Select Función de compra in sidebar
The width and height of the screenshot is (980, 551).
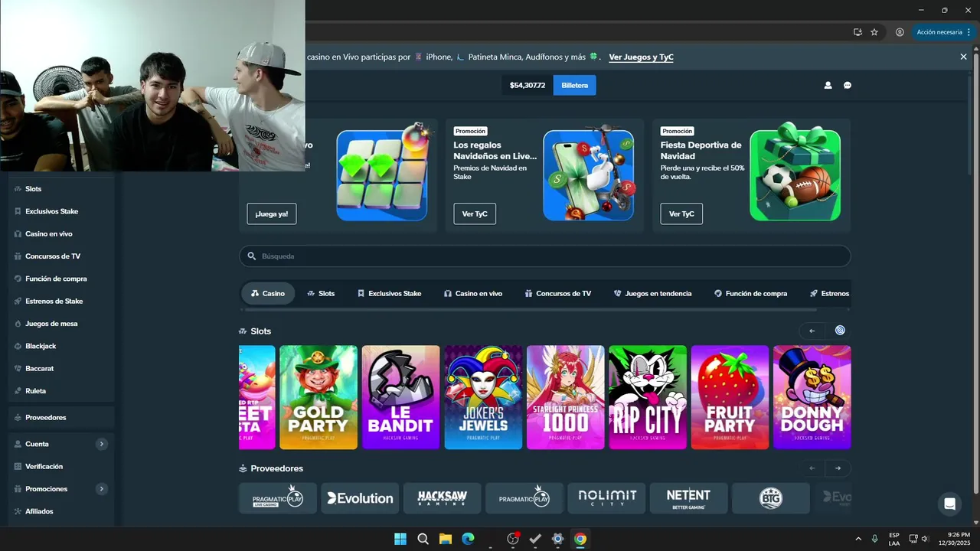click(x=61, y=279)
